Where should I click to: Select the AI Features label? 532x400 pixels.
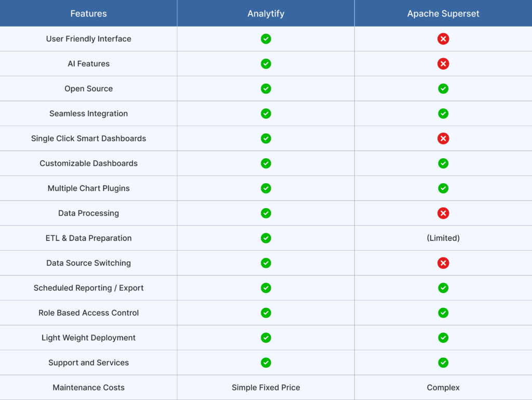tap(88, 64)
